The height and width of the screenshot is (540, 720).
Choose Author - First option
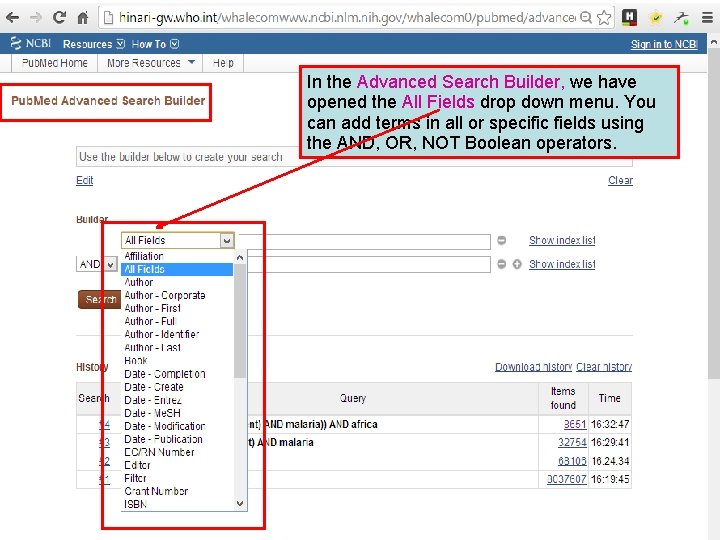(178, 308)
